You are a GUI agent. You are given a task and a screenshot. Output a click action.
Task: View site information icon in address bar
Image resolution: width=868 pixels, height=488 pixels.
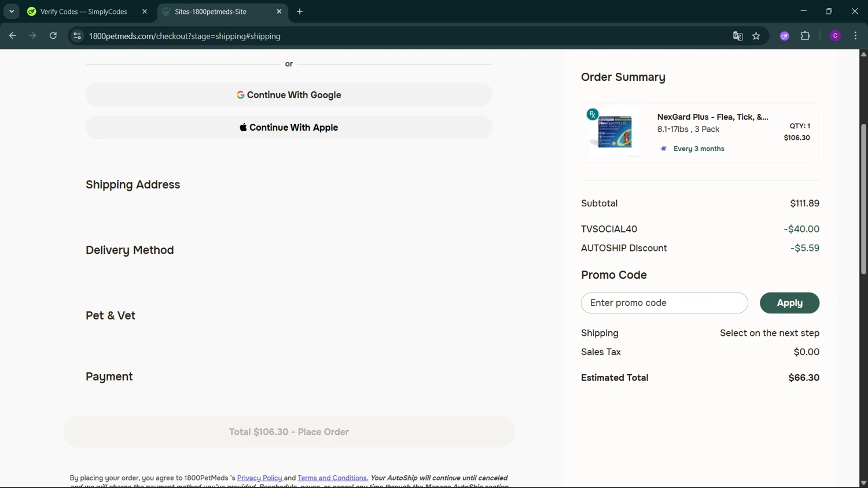point(77,36)
